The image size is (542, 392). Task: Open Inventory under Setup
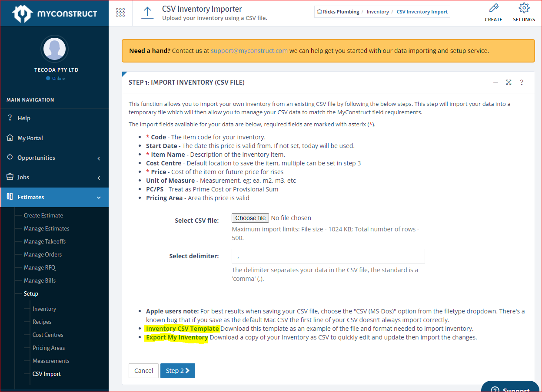[44, 309]
